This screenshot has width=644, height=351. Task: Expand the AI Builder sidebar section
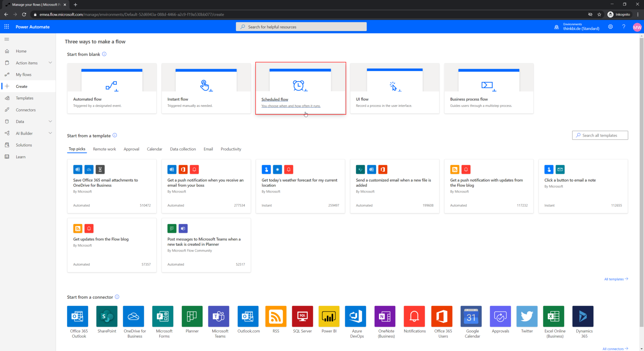click(x=50, y=133)
